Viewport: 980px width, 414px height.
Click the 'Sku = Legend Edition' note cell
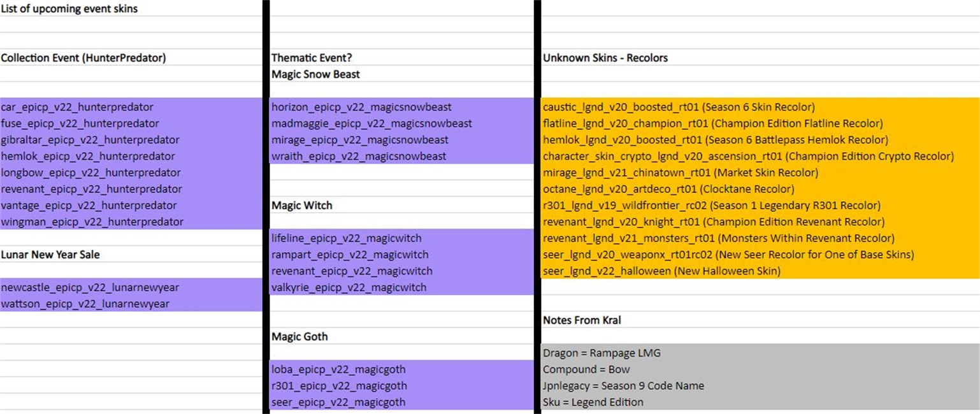pos(593,402)
